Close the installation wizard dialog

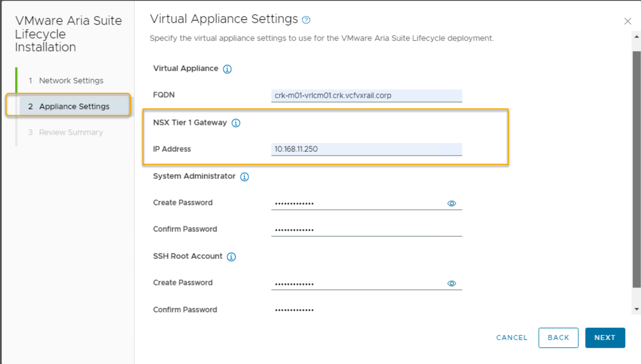tap(627, 21)
